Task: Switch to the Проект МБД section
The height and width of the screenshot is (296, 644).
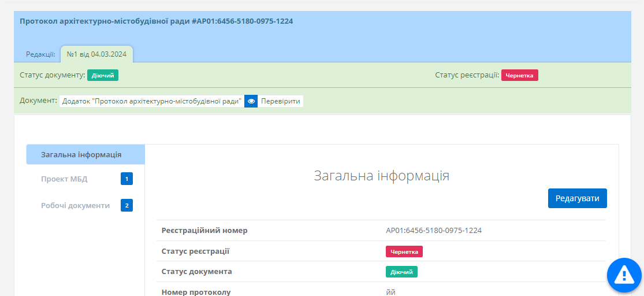Action: [x=64, y=179]
